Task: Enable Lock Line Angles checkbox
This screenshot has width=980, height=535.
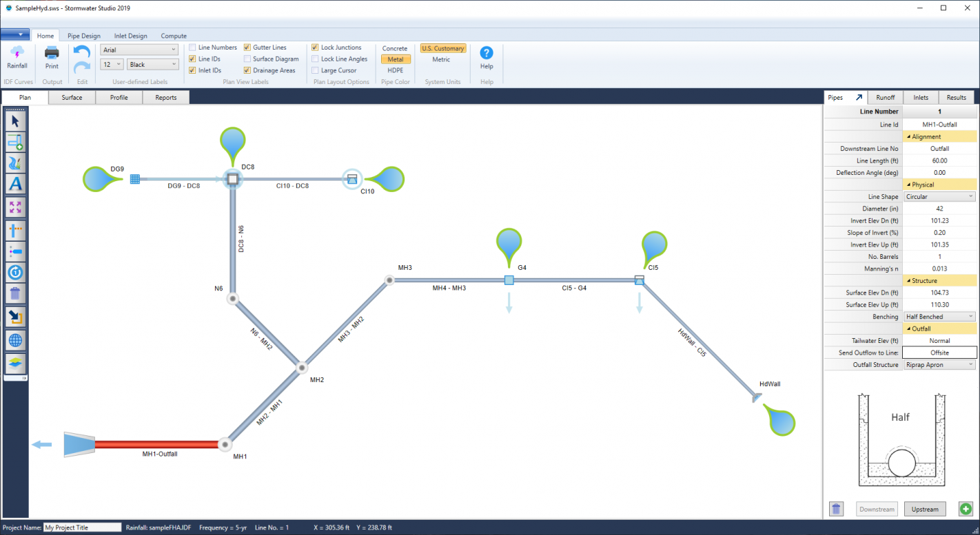Action: (x=315, y=59)
